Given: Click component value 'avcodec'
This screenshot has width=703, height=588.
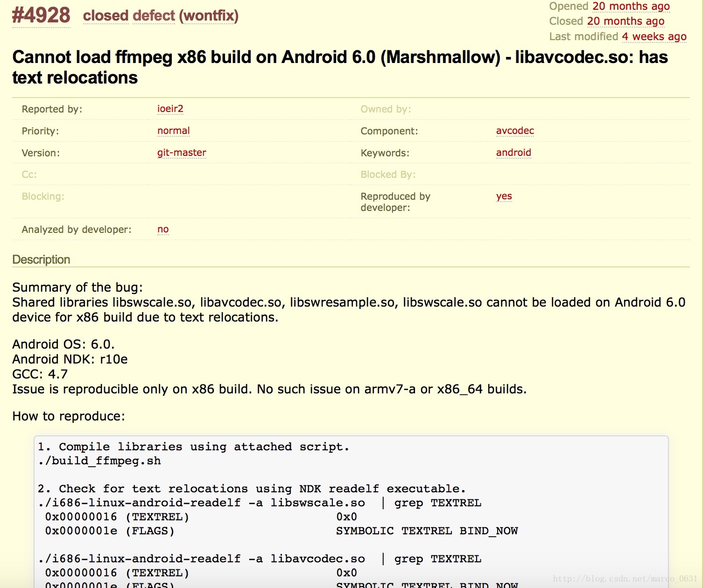Looking at the screenshot, I should pos(515,131).
